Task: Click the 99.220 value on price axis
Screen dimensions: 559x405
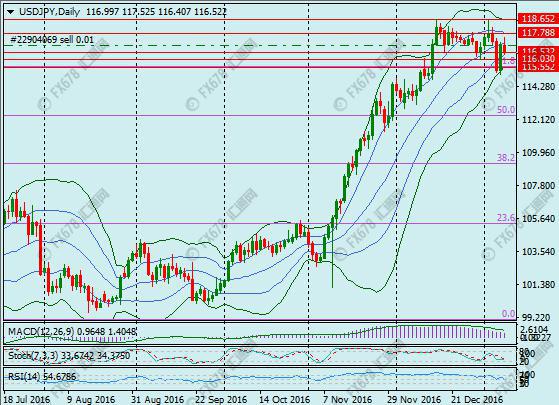Action: coord(540,318)
